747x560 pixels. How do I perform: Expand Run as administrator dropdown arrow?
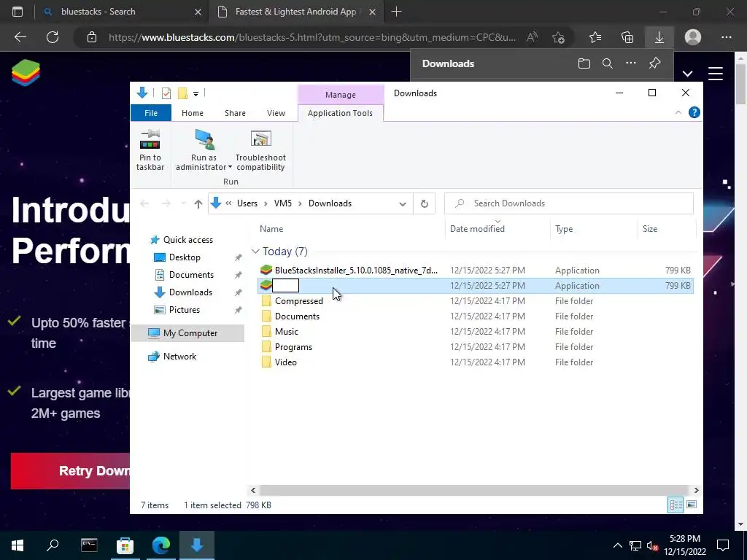pyautogui.click(x=230, y=167)
